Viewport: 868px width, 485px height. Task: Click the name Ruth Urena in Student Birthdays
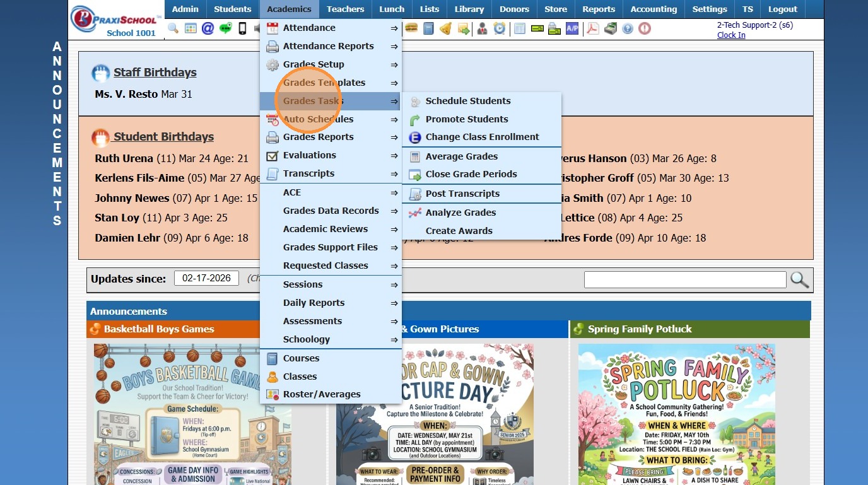[x=124, y=158]
